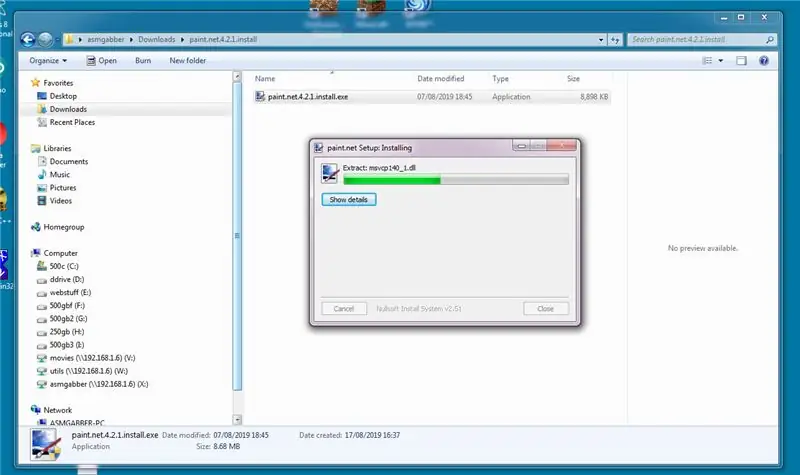The width and height of the screenshot is (800, 475).
Task: Open the view options dropdown arrow
Action: (x=720, y=61)
